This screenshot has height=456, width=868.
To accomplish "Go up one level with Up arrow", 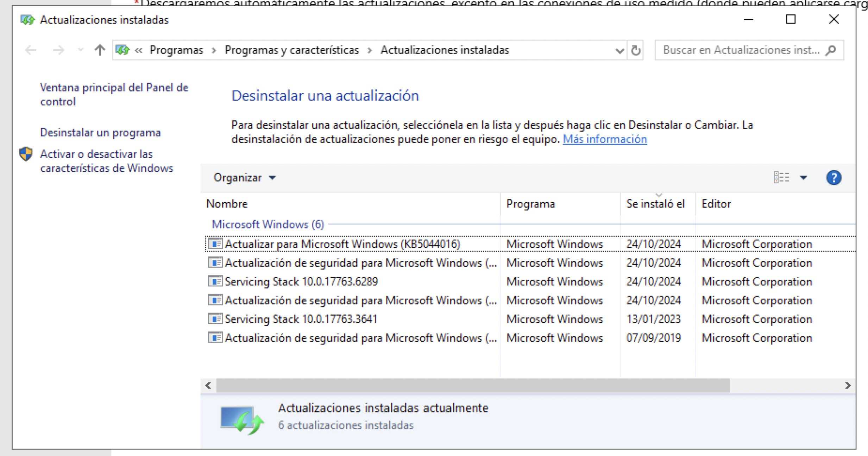I will [100, 50].
